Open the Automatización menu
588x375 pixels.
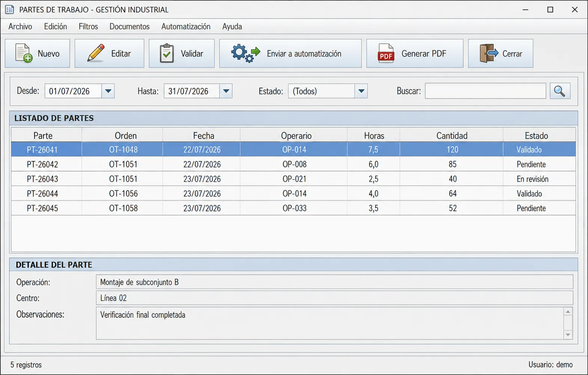coord(186,27)
